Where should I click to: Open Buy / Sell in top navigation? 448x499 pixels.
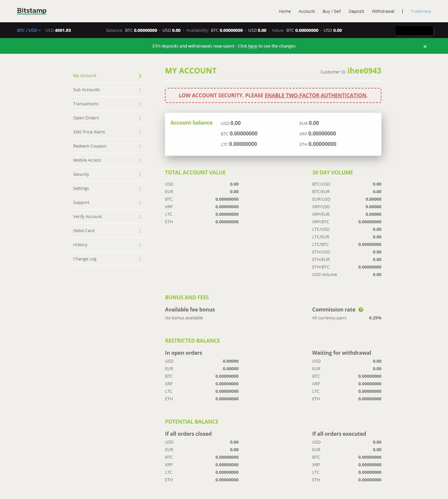(332, 11)
